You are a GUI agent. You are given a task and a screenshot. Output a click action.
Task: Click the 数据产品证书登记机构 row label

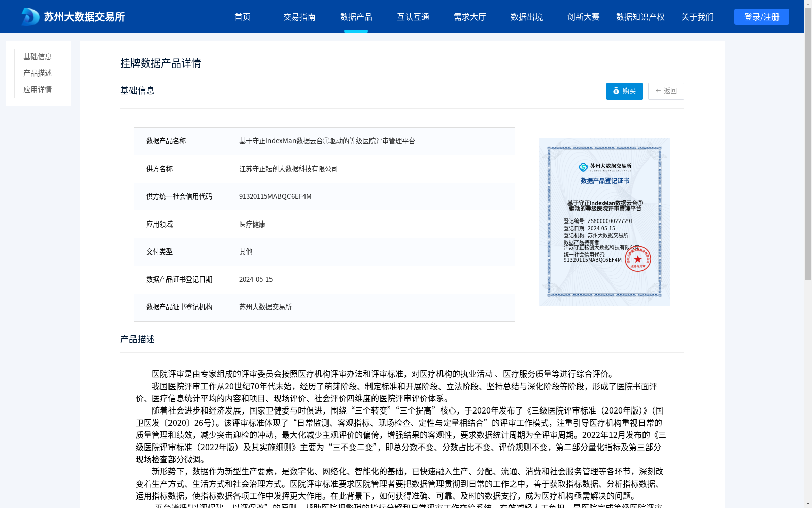click(x=179, y=307)
